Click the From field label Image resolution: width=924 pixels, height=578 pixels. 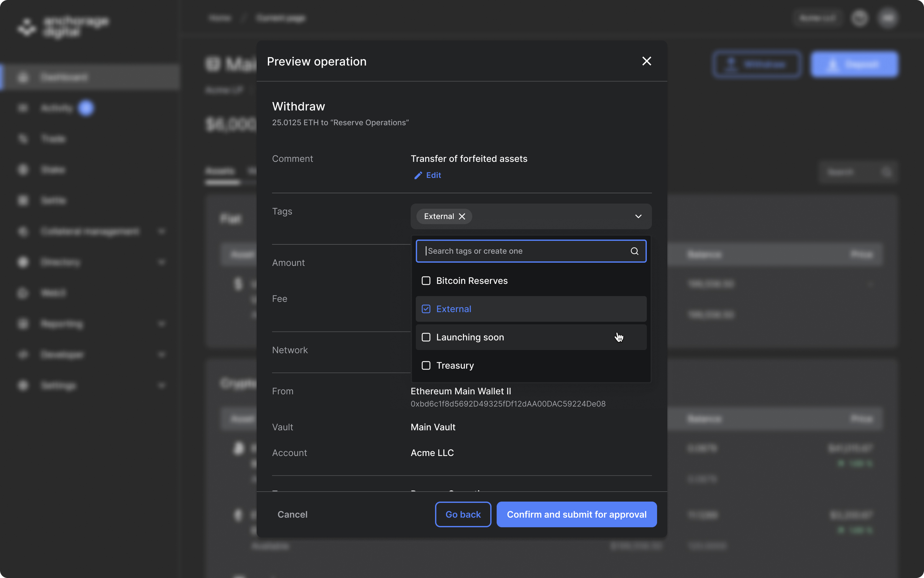[283, 391]
